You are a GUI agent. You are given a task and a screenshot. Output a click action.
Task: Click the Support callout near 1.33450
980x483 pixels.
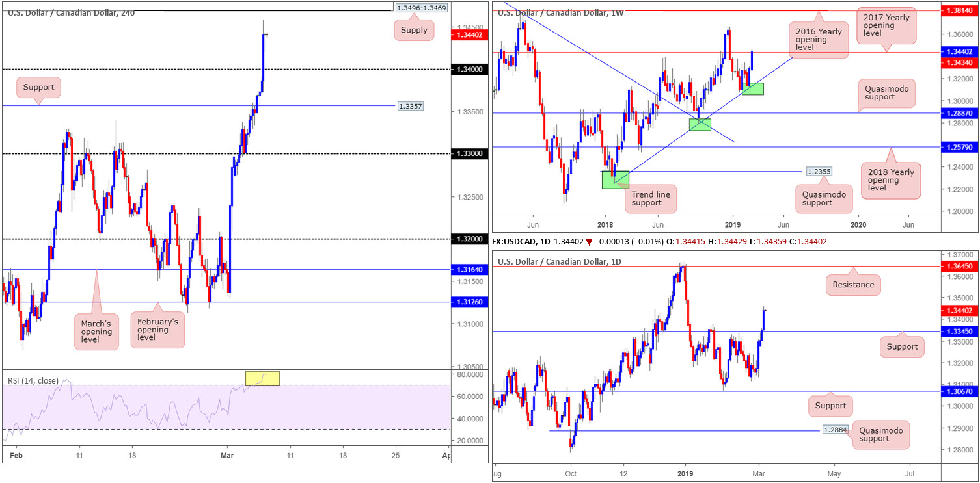[902, 347]
